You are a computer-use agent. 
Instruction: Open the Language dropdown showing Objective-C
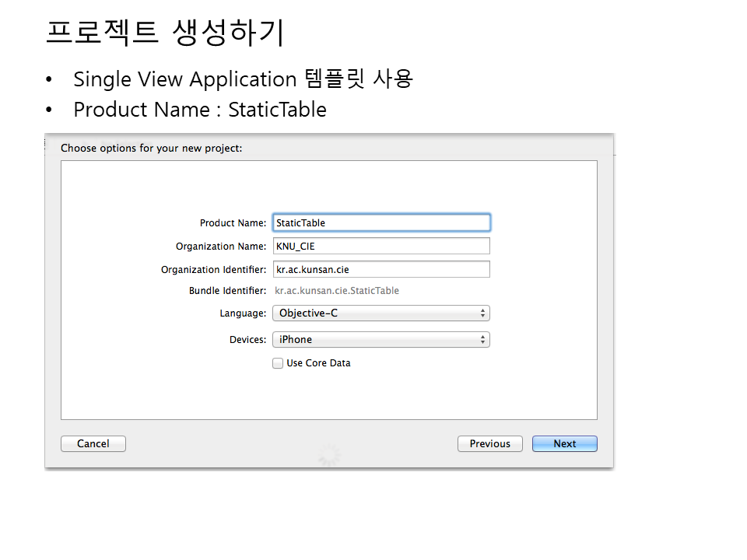380,313
